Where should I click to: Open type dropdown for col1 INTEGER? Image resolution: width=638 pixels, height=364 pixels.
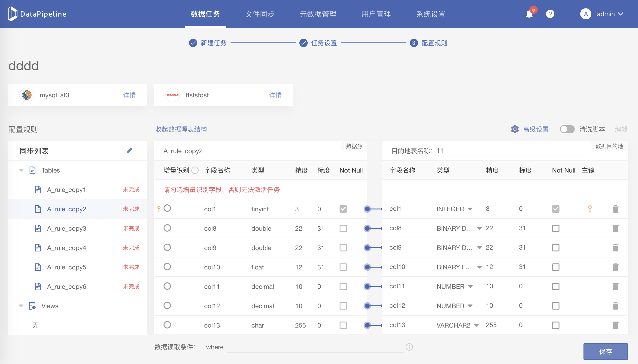point(470,209)
